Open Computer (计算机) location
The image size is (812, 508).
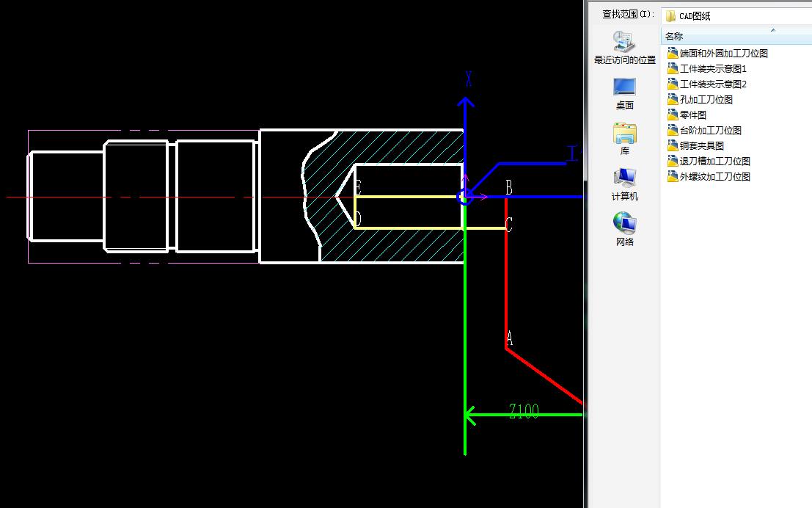624,184
